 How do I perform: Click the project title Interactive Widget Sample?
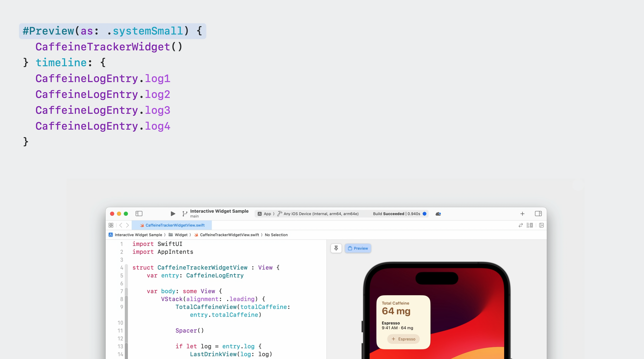point(219,211)
